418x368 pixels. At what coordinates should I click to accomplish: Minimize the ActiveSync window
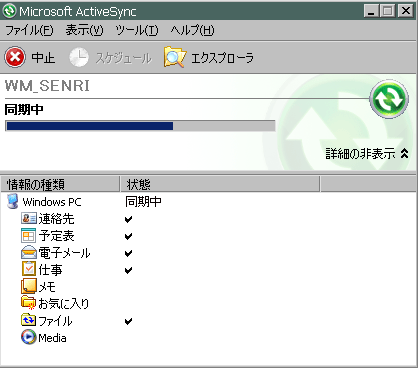tap(371, 11)
